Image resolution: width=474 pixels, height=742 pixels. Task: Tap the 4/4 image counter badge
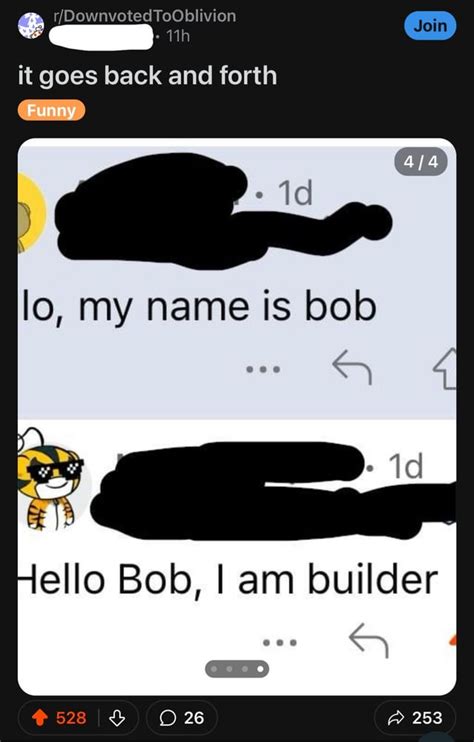(x=421, y=163)
